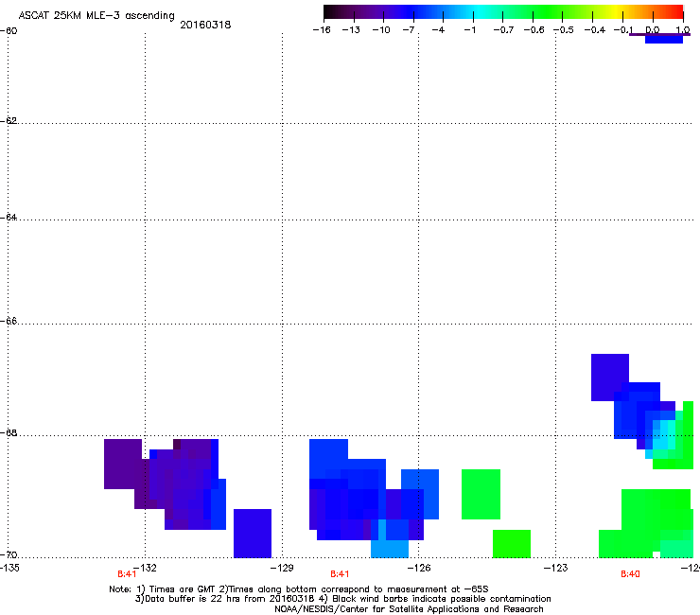Click the -70 latitude axis label
This screenshot has width=700, height=615.
tap(9, 555)
